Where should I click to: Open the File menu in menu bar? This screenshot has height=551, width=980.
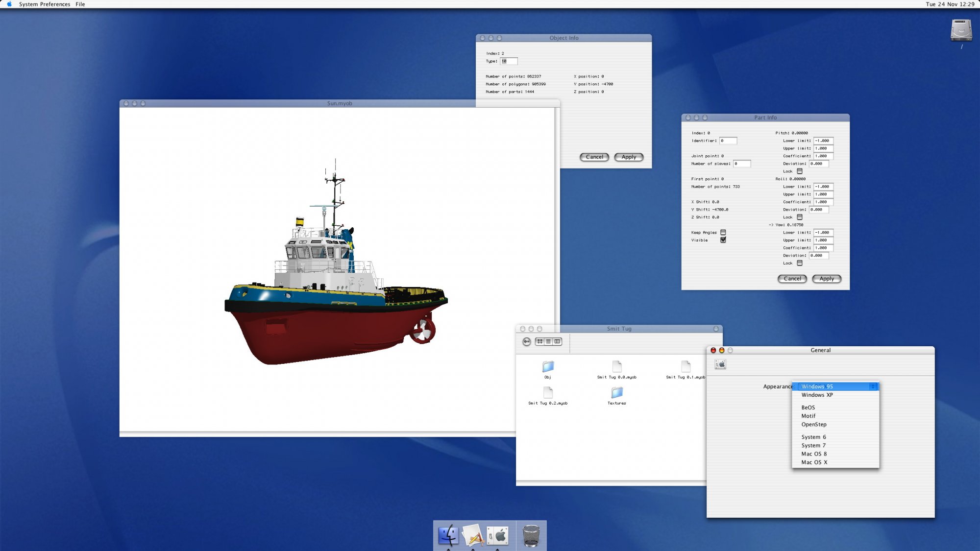80,4
